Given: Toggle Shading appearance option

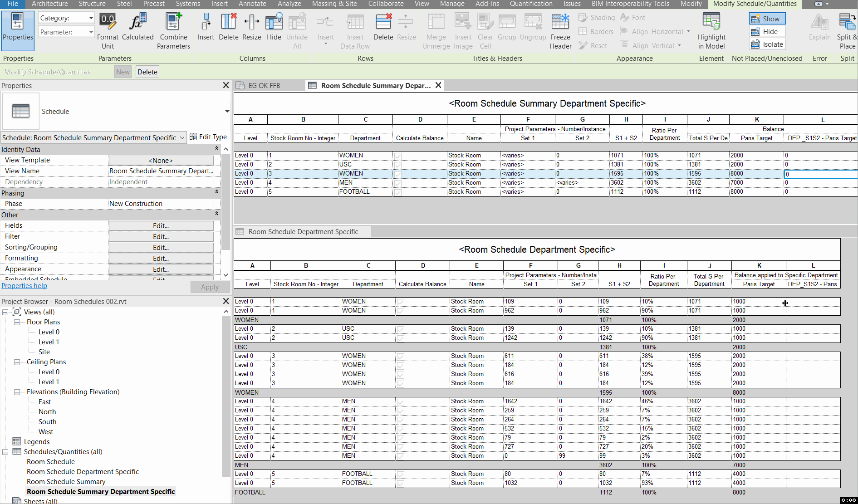Looking at the screenshot, I should coord(597,17).
